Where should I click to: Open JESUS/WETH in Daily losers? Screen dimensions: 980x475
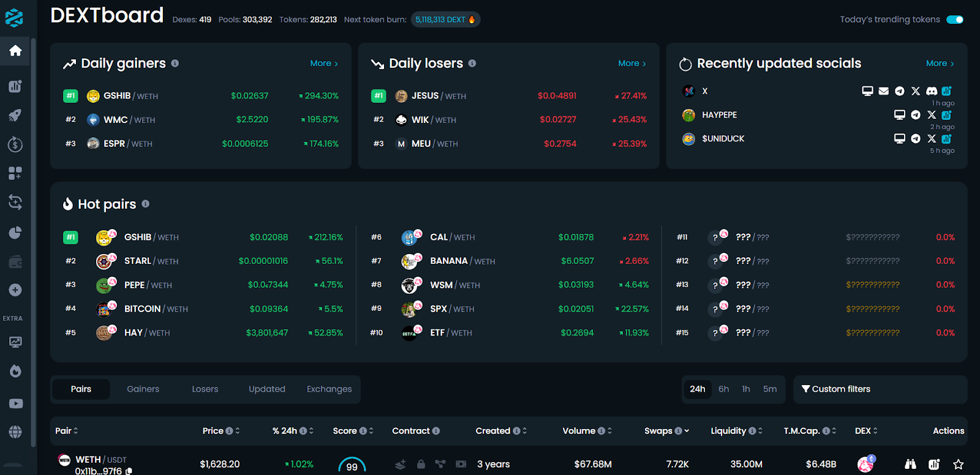pyautogui.click(x=509, y=96)
